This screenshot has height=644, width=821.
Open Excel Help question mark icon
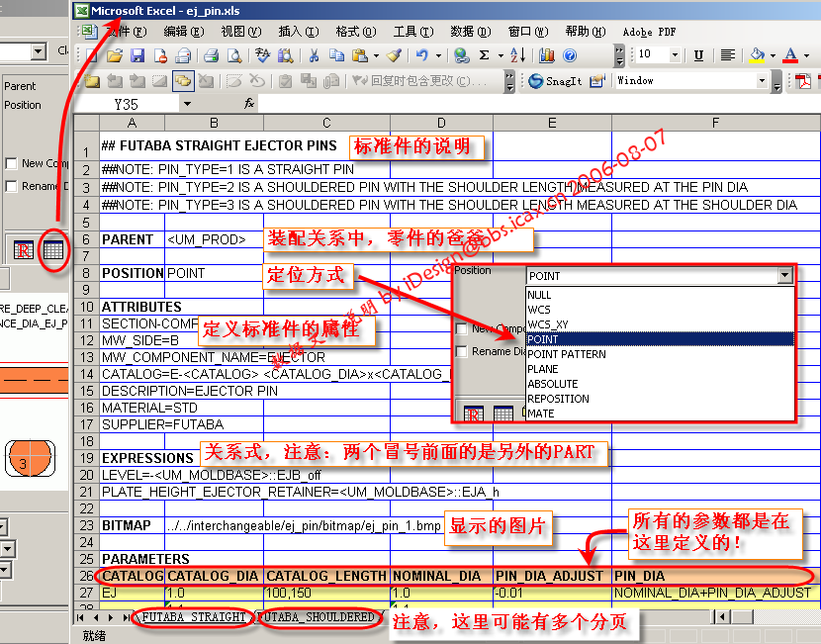570,55
